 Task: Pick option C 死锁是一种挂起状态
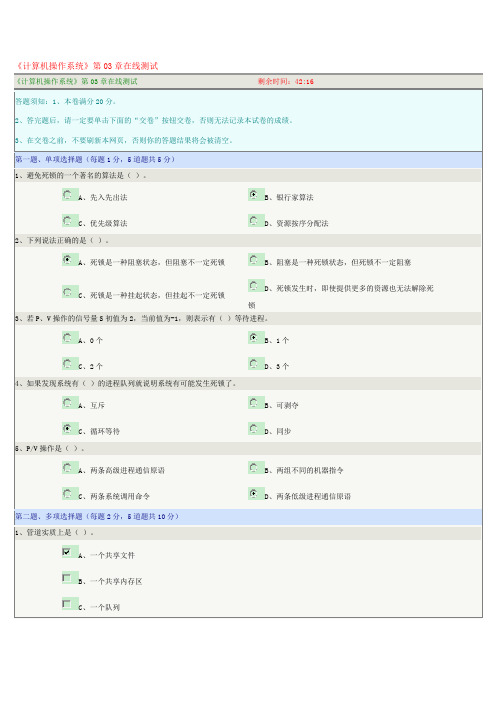pos(68,292)
